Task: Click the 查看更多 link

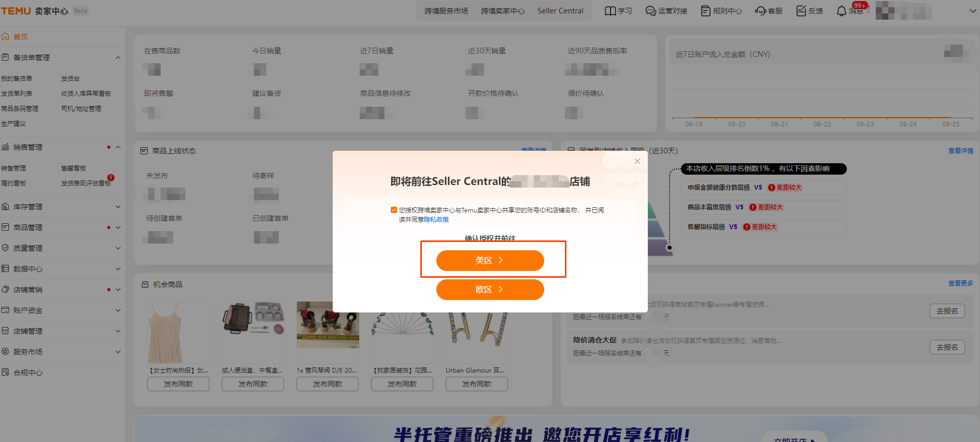Action: 960,283
